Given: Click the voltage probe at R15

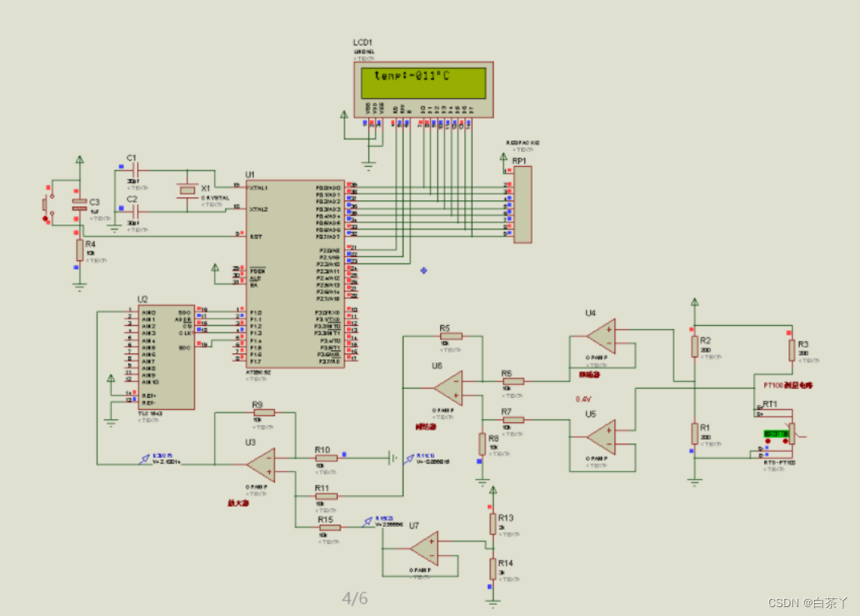Looking at the screenshot, I should [x=367, y=522].
